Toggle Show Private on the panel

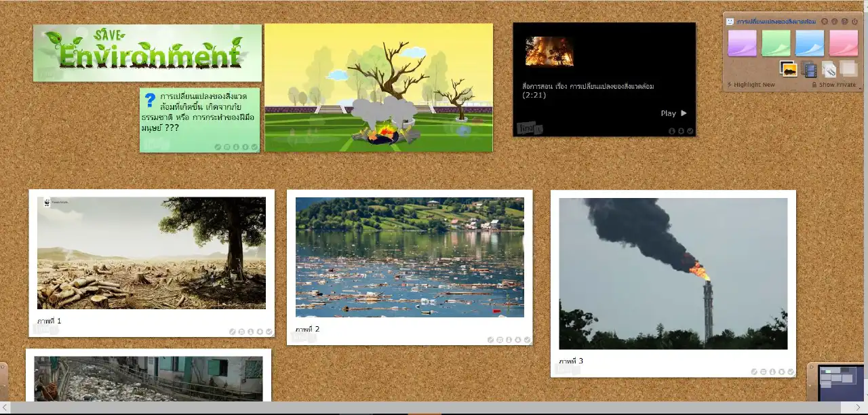[836, 84]
